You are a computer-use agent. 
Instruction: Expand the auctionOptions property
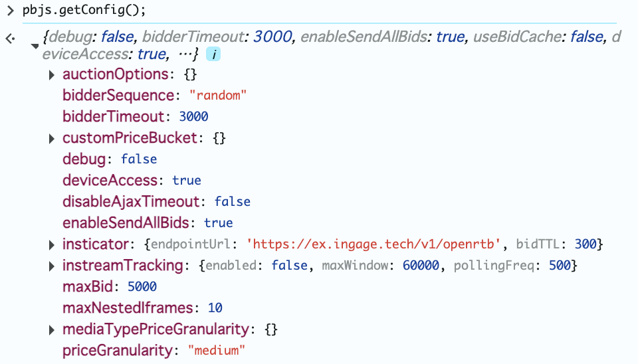[51, 75]
